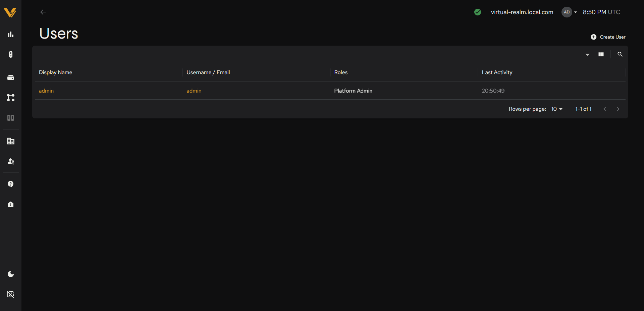Screen dimensions: 644x311
Task: Click the Platform Admin role cell
Action: tap(353, 91)
